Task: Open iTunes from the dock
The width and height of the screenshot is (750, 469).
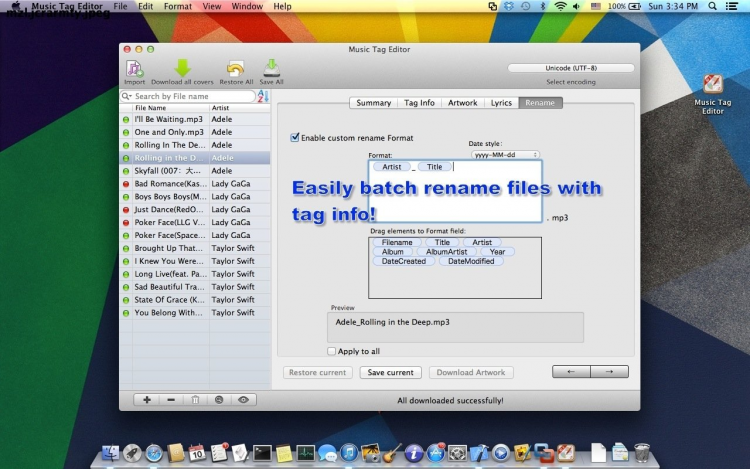Action: [349, 453]
